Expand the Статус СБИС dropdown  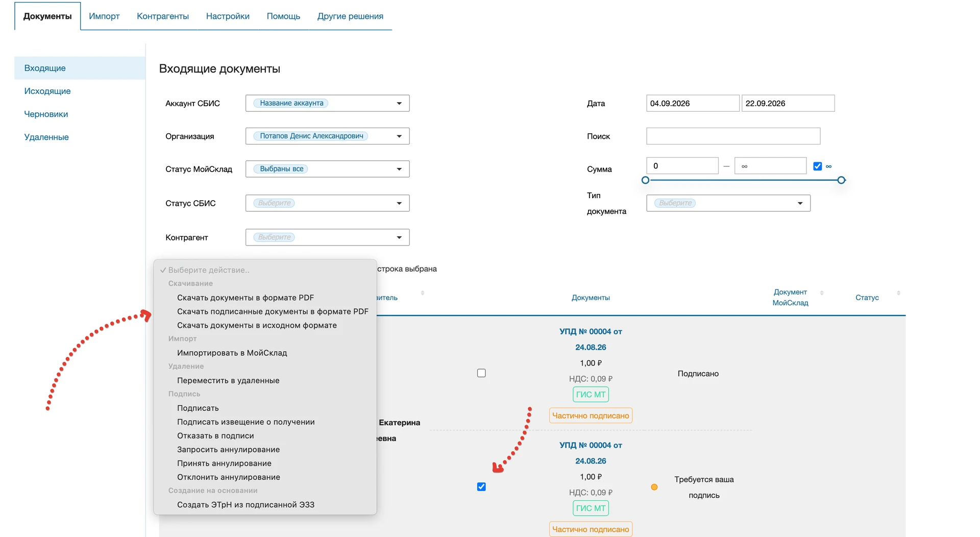pyautogui.click(x=327, y=203)
